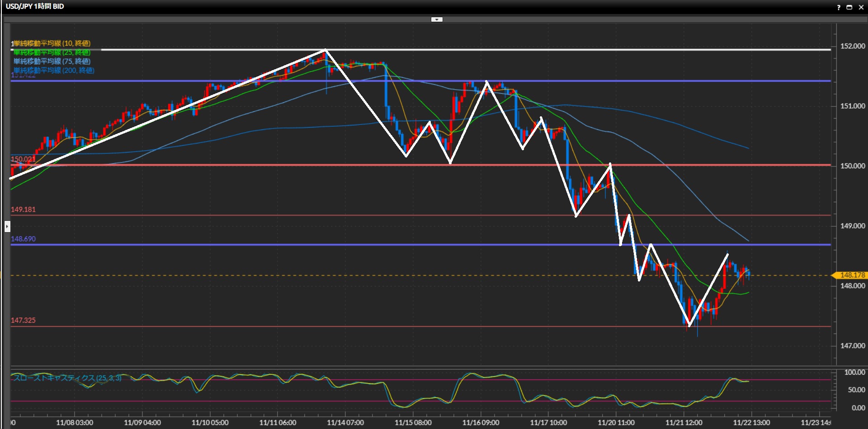The width and height of the screenshot is (868, 429).
Task: Select the 単純移動平均線 (75, 終値) indicator label
Action: [52, 61]
